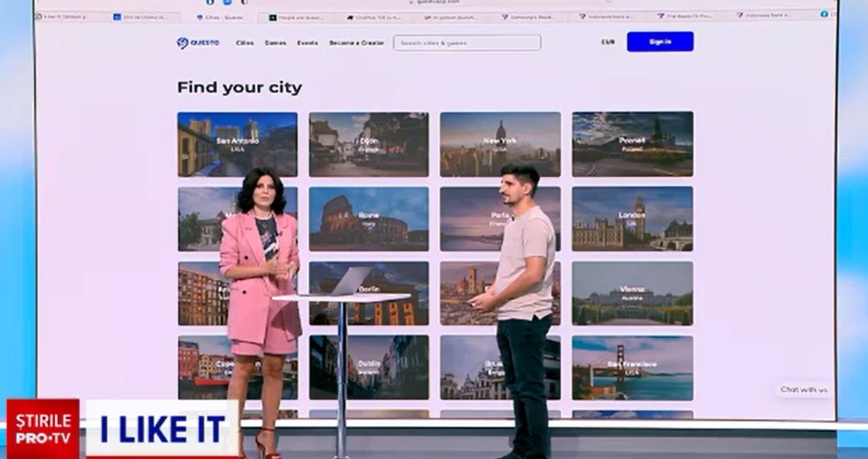868x459 pixels.
Task: Open the Dijon France city card
Action: (369, 144)
